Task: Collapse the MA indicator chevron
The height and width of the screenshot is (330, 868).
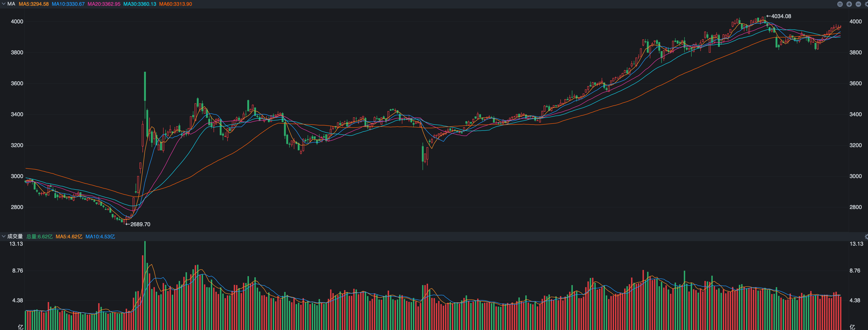Action: pyautogui.click(x=3, y=4)
